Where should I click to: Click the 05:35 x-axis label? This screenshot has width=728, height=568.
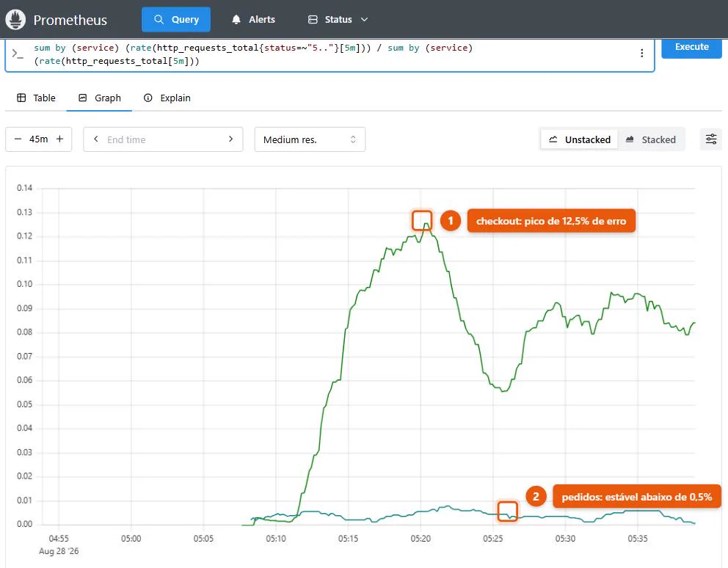[638, 538]
